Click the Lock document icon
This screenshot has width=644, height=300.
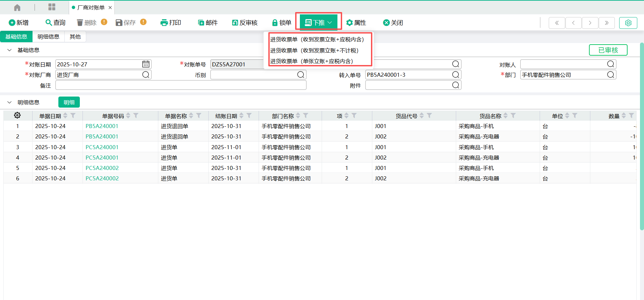tap(275, 23)
